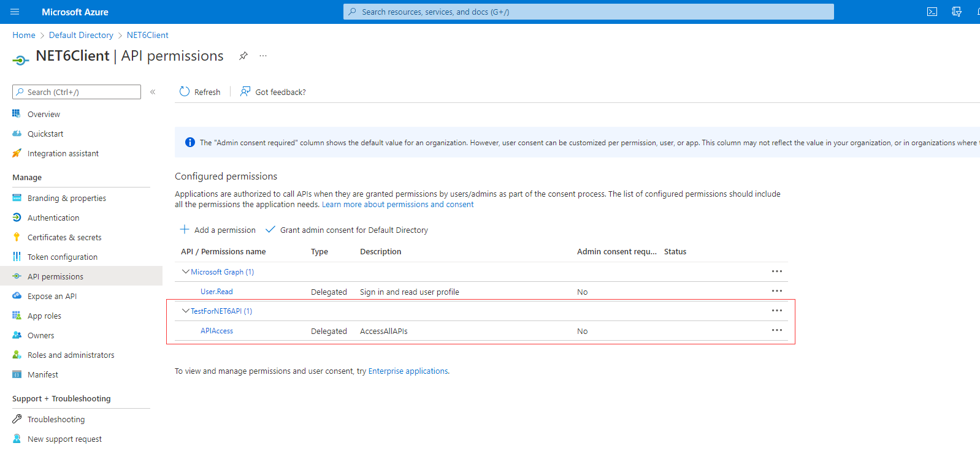The image size is (980, 451).
Task: Click the Token configuration icon
Action: (17, 256)
